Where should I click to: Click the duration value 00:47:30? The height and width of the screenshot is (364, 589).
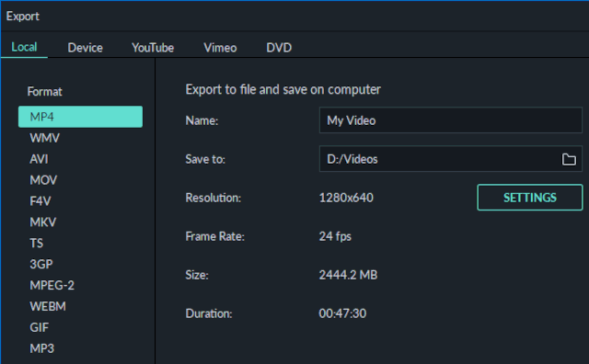[x=342, y=313]
